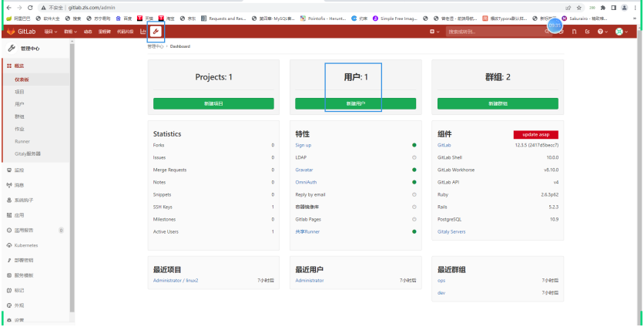Select 项目 in sidebar overview list

pyautogui.click(x=19, y=92)
